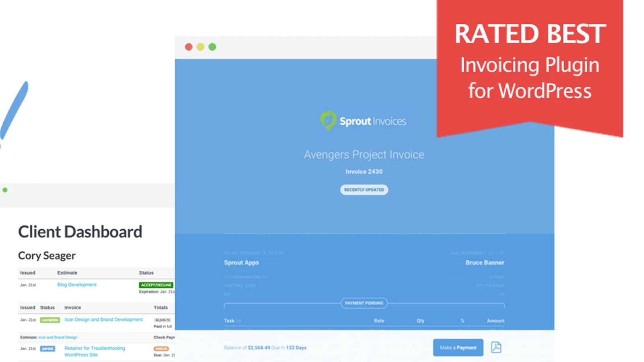Click the 'Estimate' column header

tap(67, 273)
